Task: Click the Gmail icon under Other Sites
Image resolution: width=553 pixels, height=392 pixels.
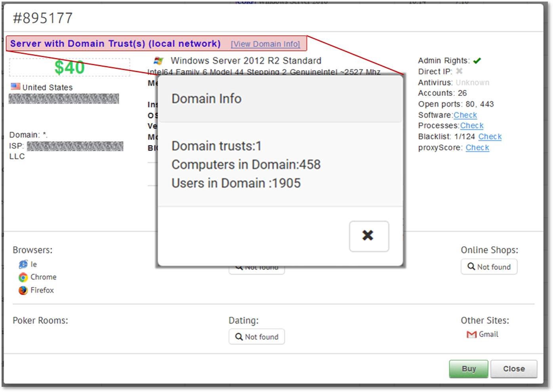Action: (x=471, y=335)
